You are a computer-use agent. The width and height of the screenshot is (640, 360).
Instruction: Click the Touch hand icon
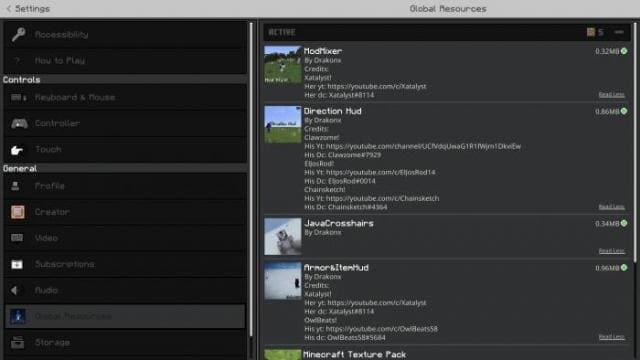[x=17, y=150]
